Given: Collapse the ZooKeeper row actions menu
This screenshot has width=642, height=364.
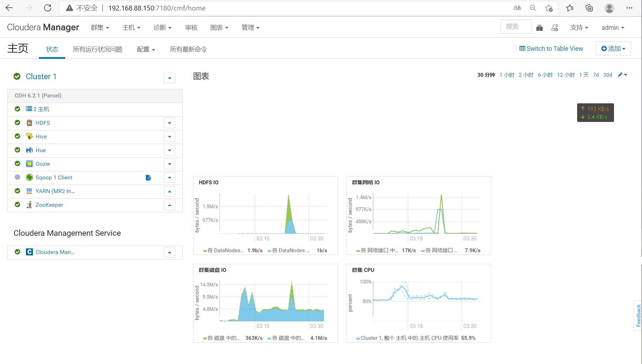Looking at the screenshot, I should click(x=169, y=205).
